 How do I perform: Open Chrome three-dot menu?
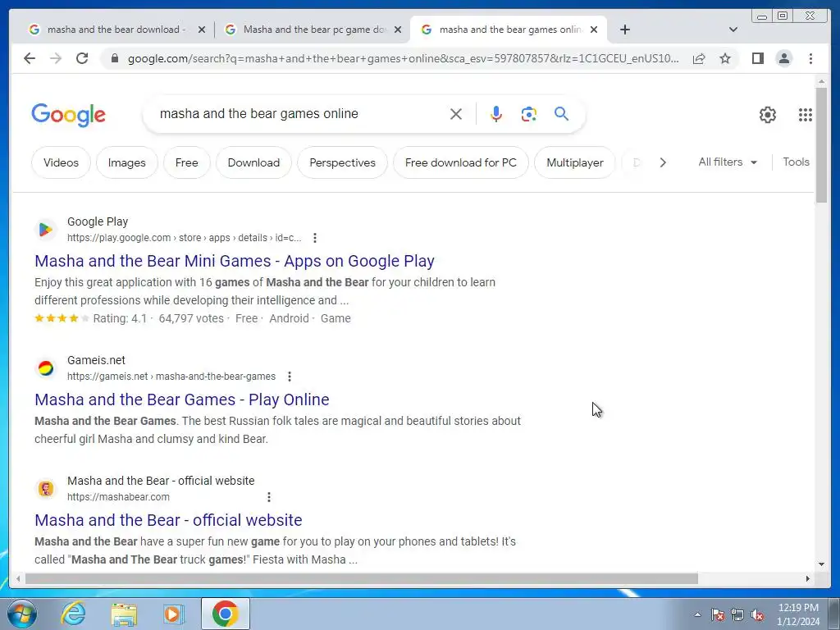[x=810, y=58]
